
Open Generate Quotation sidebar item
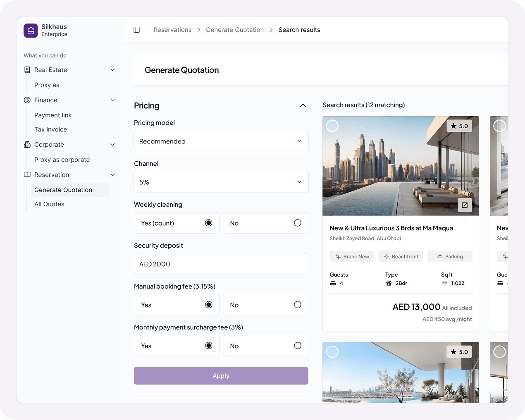(69, 190)
